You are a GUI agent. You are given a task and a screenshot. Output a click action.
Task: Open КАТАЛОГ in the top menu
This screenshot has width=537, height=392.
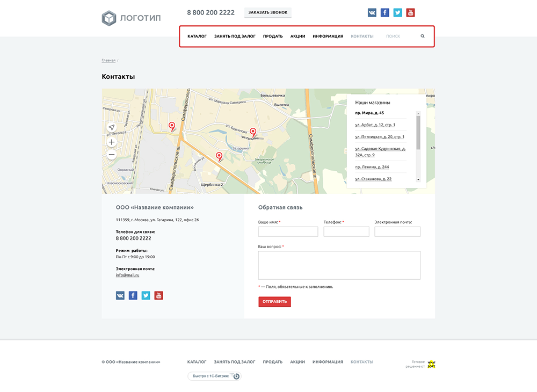point(197,37)
